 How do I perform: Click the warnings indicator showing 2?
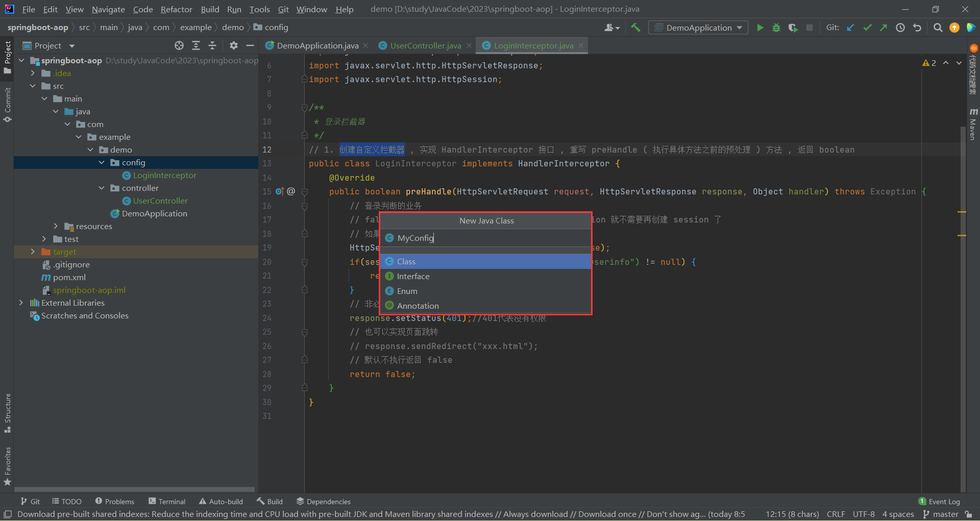929,63
